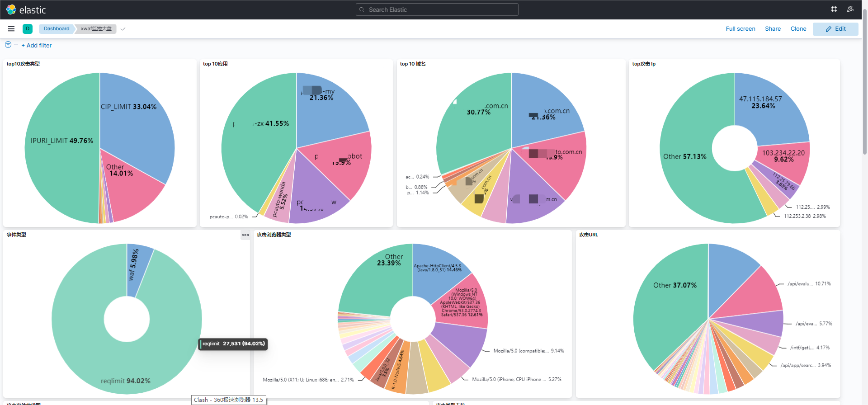Screen dimensions: 868x405
Task: Click the Mozilla/5.0 (compatible;... 9.14% label
Action: tap(529, 351)
